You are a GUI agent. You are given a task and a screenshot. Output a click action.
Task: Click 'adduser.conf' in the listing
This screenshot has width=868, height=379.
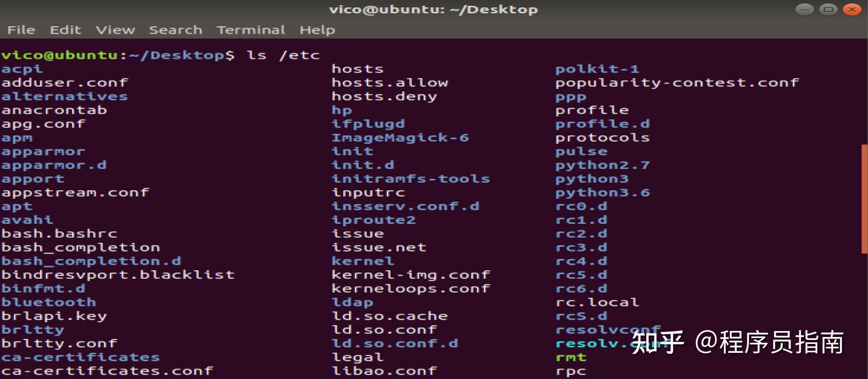point(65,83)
